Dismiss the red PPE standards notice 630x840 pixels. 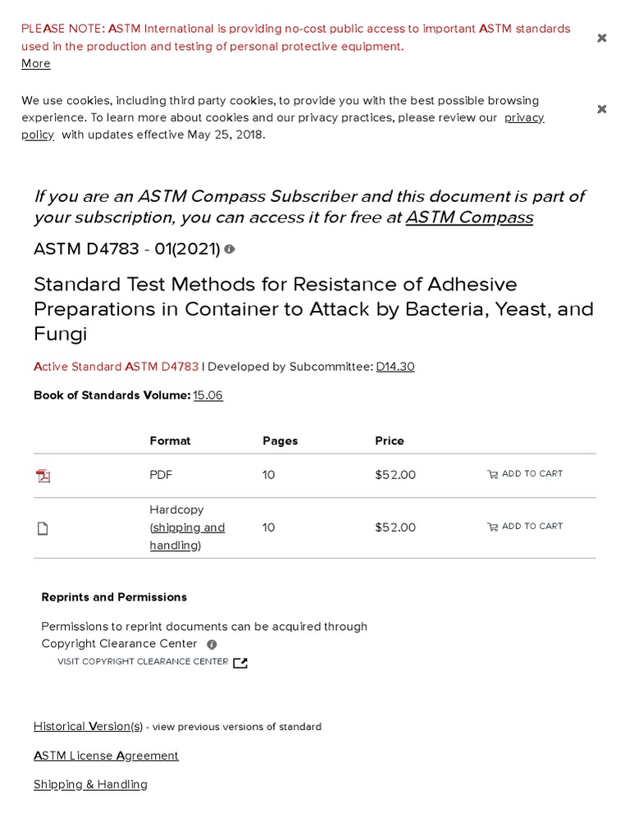(601, 38)
